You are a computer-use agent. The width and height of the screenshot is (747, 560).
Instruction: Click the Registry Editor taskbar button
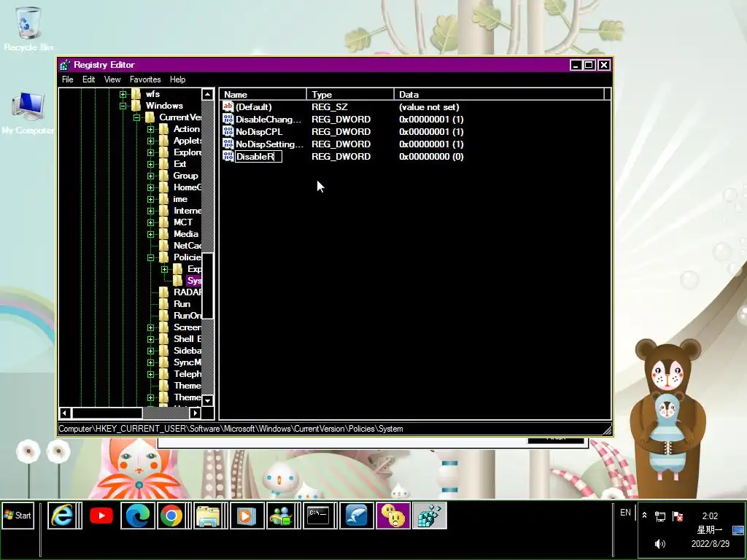(429, 516)
